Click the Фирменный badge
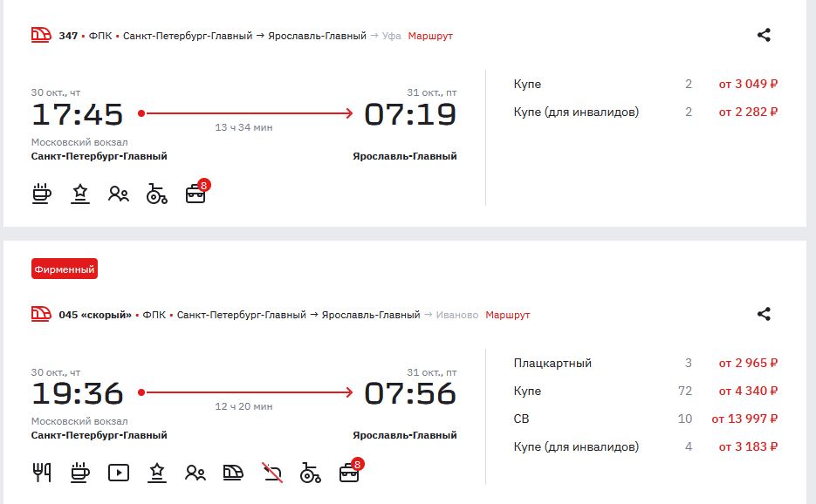The width and height of the screenshot is (816, 504). point(65,269)
